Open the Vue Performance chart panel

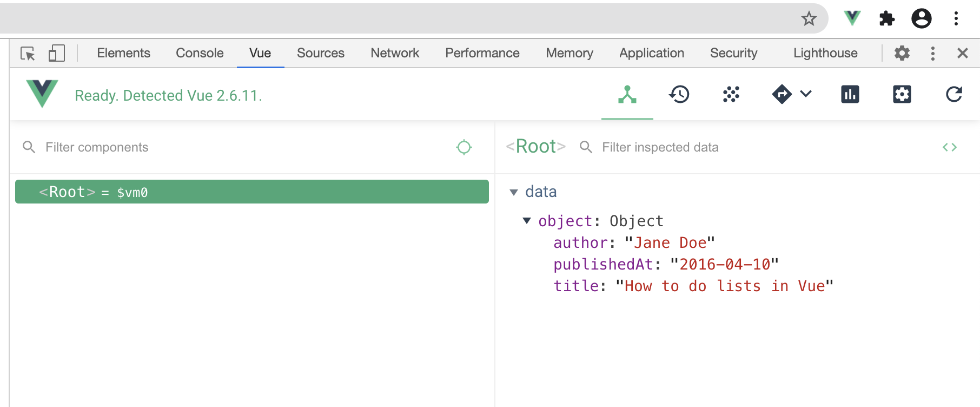[850, 95]
